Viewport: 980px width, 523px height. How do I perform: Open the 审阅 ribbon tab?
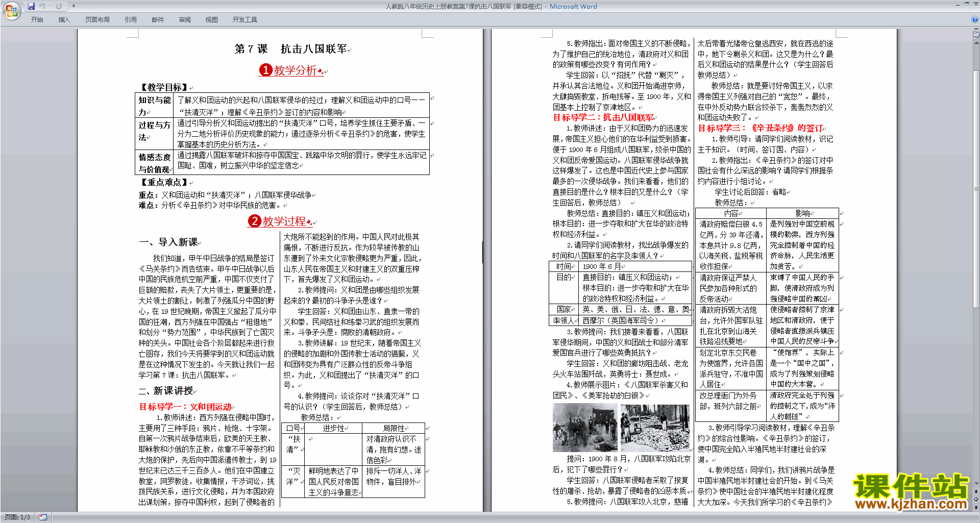coord(185,20)
